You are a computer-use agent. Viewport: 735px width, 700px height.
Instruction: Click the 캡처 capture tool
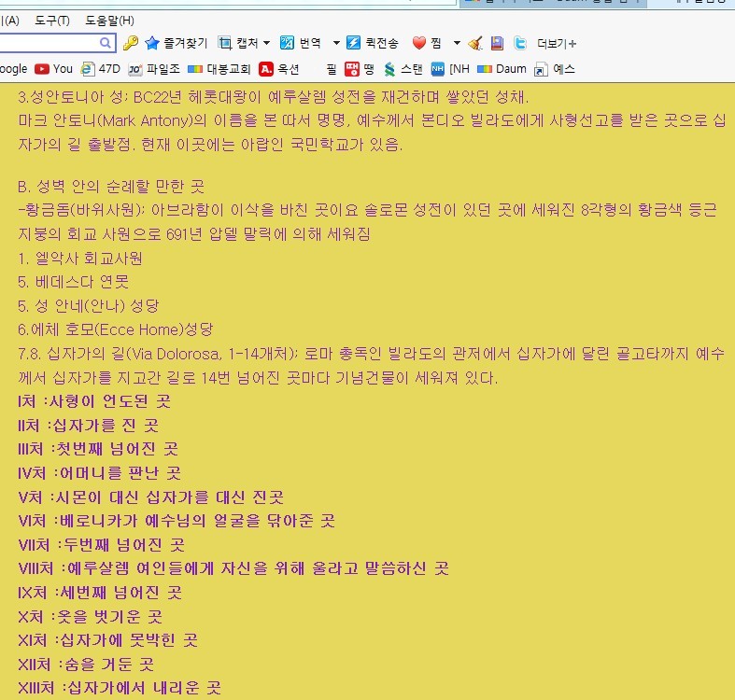pyautogui.click(x=238, y=43)
